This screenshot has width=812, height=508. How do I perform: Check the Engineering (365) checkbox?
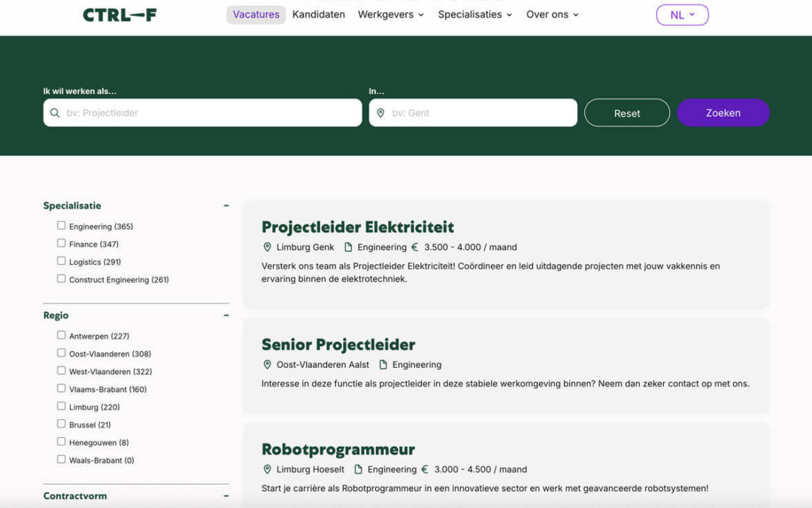point(61,226)
